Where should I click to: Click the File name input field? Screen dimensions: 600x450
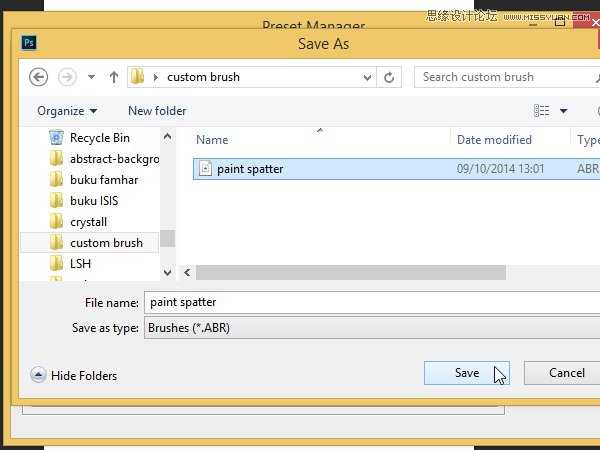[370, 301]
